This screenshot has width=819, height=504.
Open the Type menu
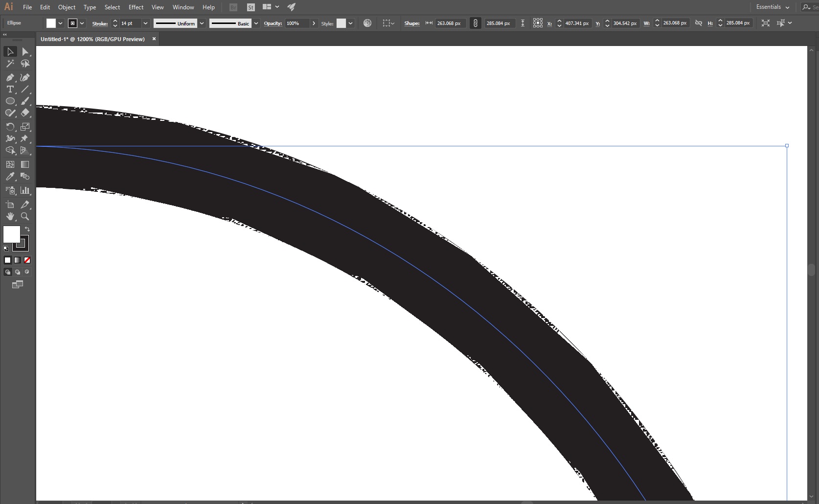[x=90, y=7]
